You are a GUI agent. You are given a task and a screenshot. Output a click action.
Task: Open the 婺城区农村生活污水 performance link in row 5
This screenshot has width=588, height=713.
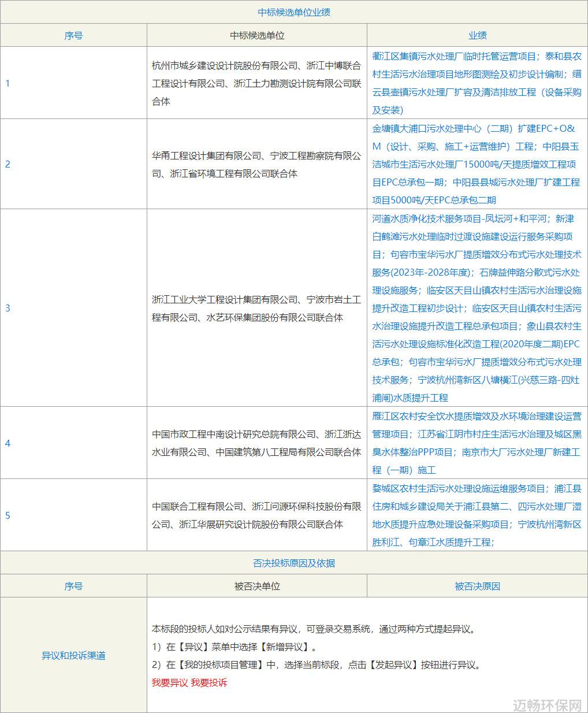pos(477,515)
